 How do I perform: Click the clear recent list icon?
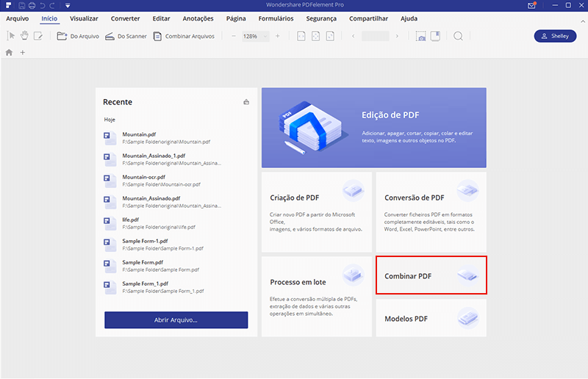(246, 102)
